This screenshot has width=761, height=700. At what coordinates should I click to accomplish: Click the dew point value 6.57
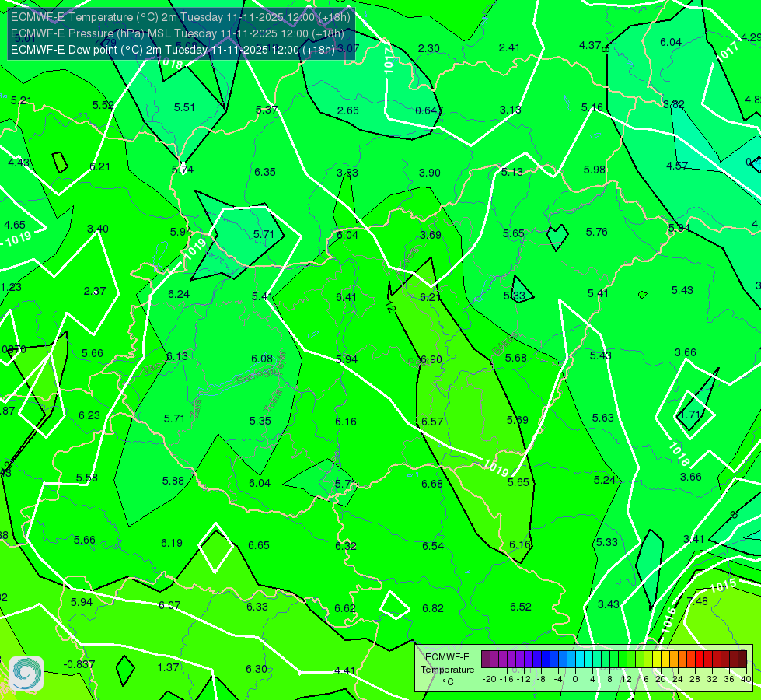(x=432, y=422)
